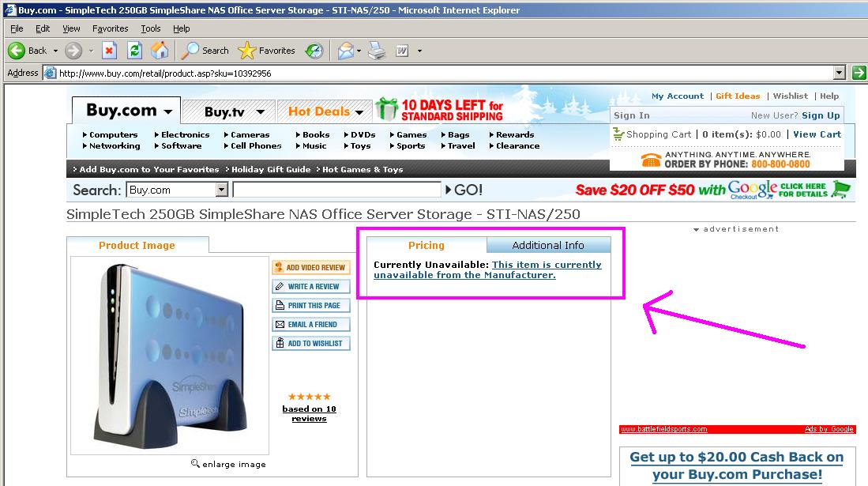Open the Gift Ideas link
Screen dimensions: 868x486
click(x=738, y=96)
